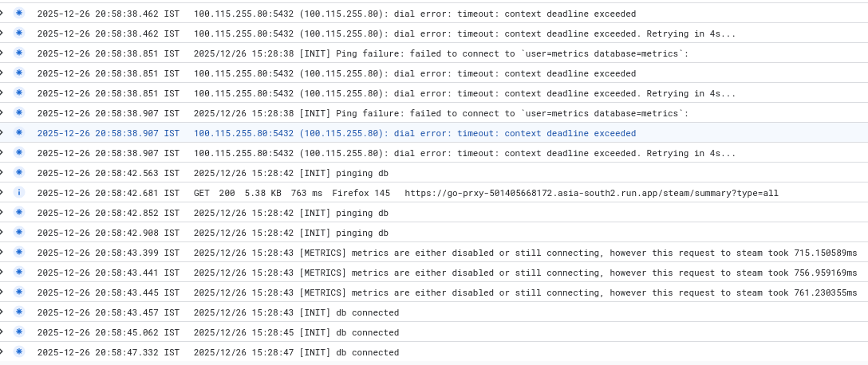Viewport: 868px width, 365px height.
Task: Click severity icon of 20:58:38.851 Ping failure entry
Action: pos(19,53)
